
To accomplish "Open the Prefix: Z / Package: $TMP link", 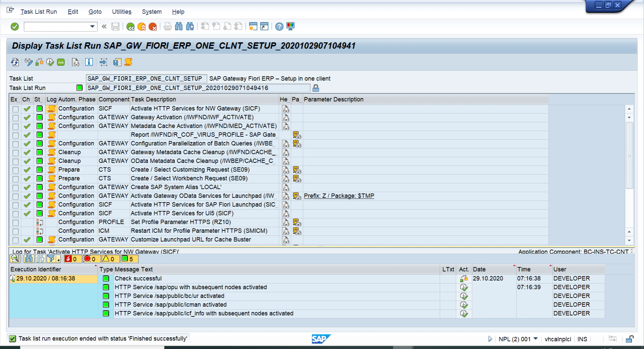I will pos(339,196).
